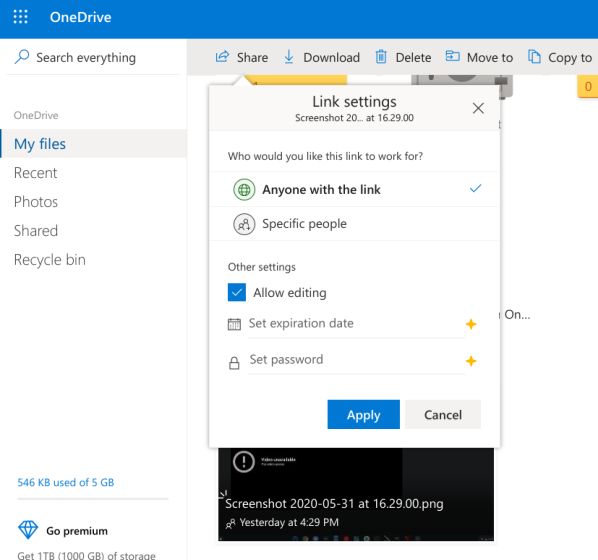
Task: Open Shared in the sidebar
Action: [36, 231]
